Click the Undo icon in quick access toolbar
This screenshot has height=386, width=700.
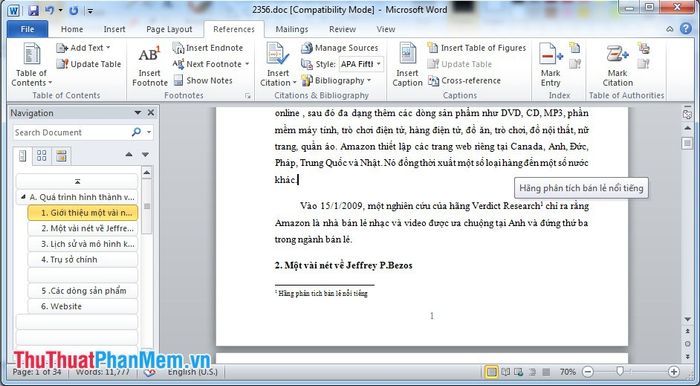[50, 10]
